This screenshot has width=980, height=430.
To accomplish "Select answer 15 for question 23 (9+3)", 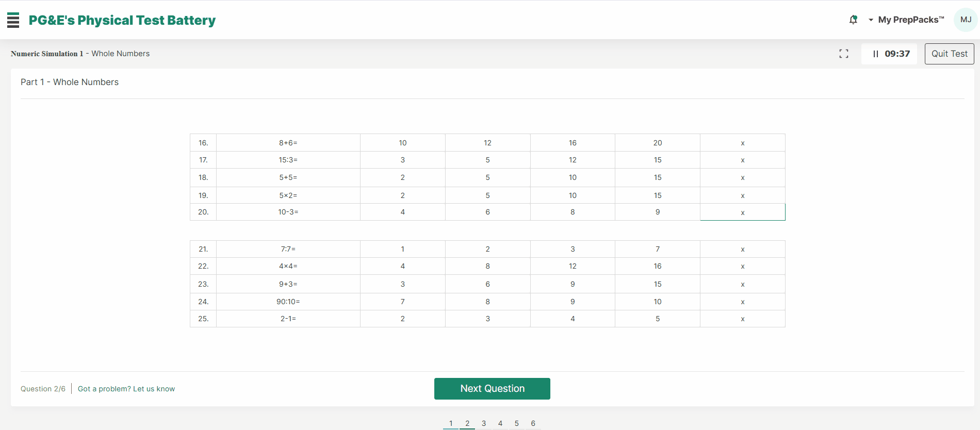I will [658, 284].
